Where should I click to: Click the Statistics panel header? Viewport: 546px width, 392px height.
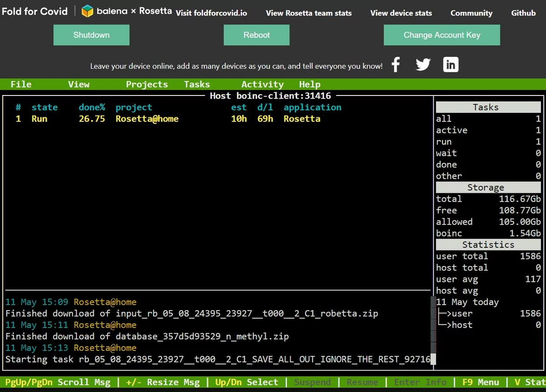488,245
